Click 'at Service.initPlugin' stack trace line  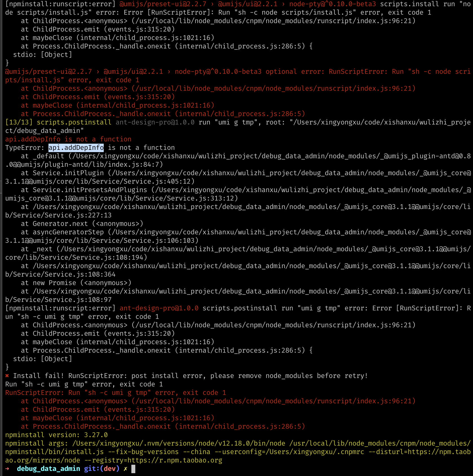(238, 177)
